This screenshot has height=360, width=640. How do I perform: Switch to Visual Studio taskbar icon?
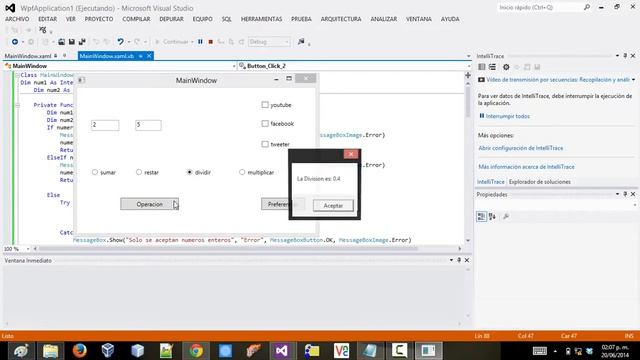282,351
